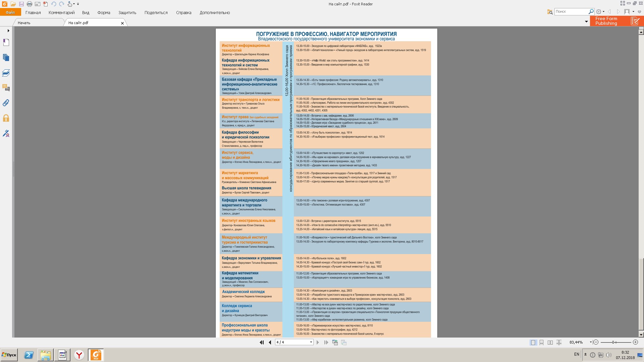Toggle continuous page view mode
This screenshot has width=644, height=362.
click(542, 342)
